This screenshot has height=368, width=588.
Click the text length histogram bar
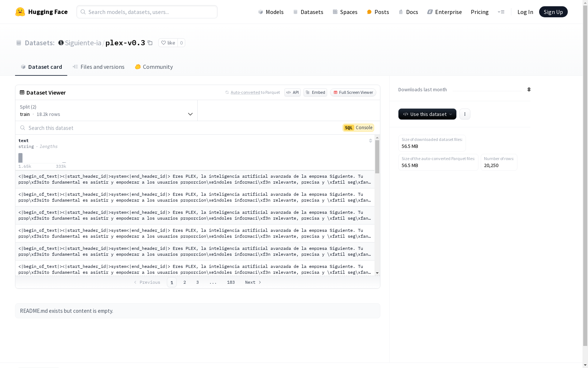(x=21, y=158)
